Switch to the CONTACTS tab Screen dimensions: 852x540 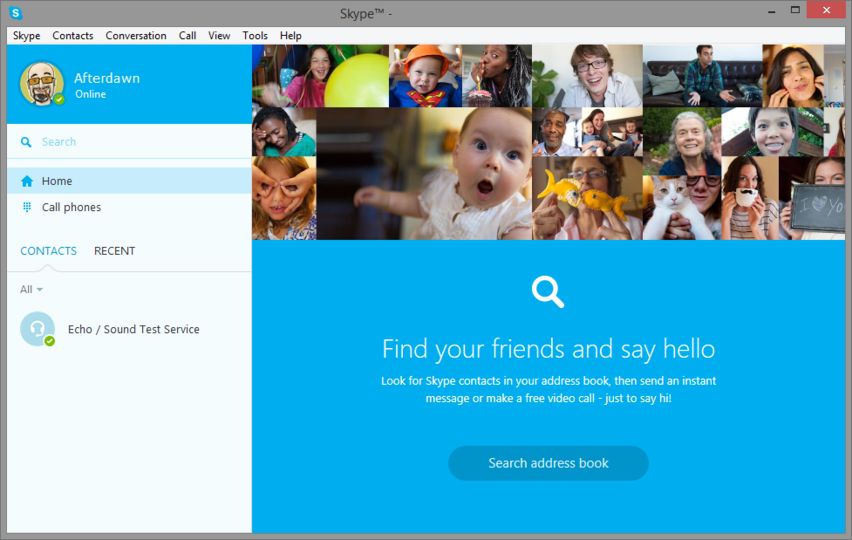tap(48, 251)
